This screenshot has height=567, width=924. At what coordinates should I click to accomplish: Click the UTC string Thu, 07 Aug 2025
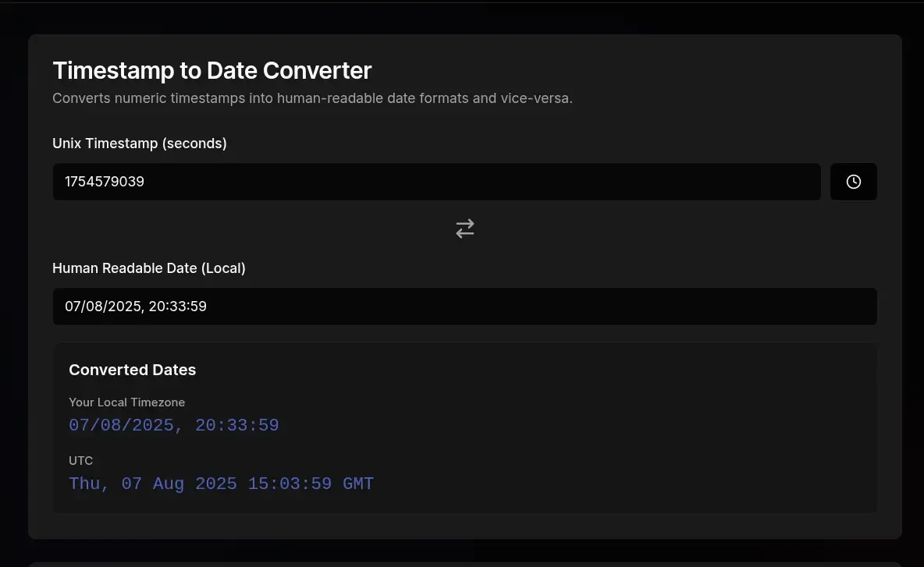(x=152, y=483)
